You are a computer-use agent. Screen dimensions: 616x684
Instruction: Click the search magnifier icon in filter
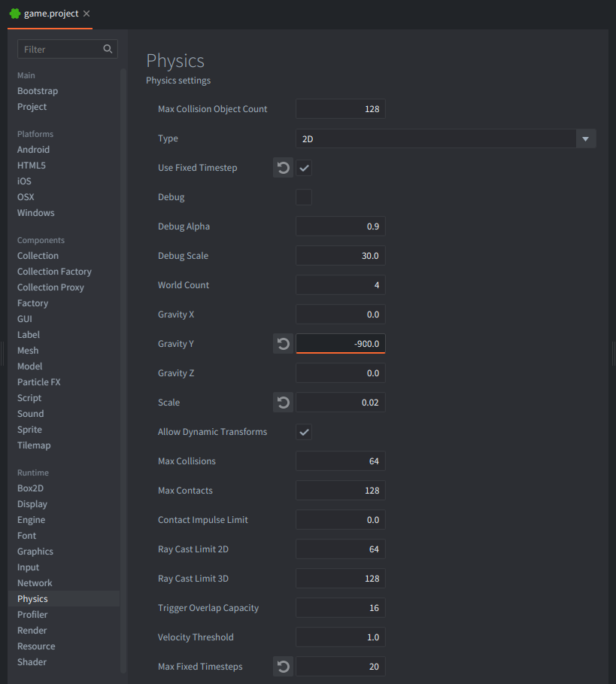pyautogui.click(x=108, y=49)
